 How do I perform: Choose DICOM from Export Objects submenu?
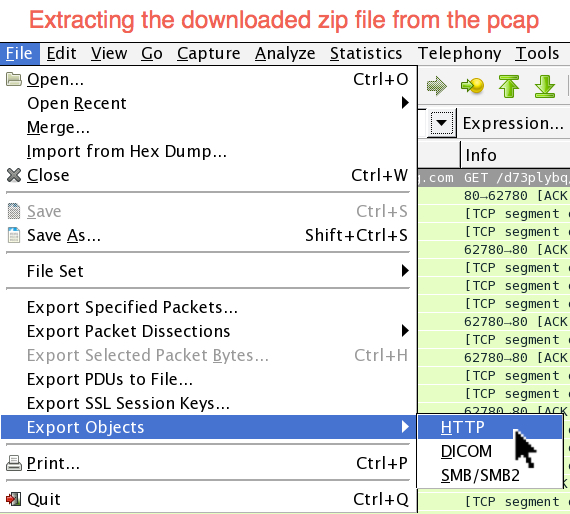coord(490,451)
